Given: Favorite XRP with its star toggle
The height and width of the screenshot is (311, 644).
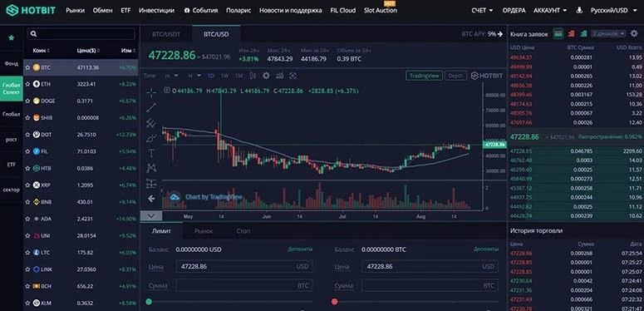Looking at the screenshot, I should click(x=27, y=185).
